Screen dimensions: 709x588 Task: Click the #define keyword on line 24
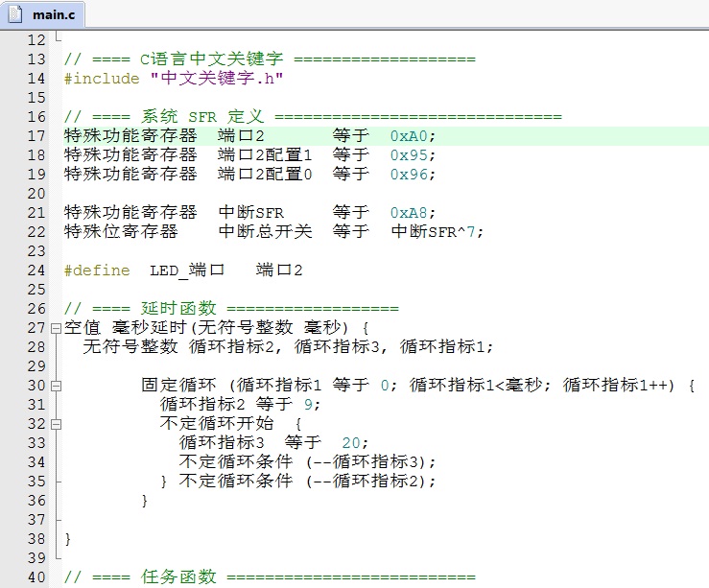pyautogui.click(x=97, y=270)
